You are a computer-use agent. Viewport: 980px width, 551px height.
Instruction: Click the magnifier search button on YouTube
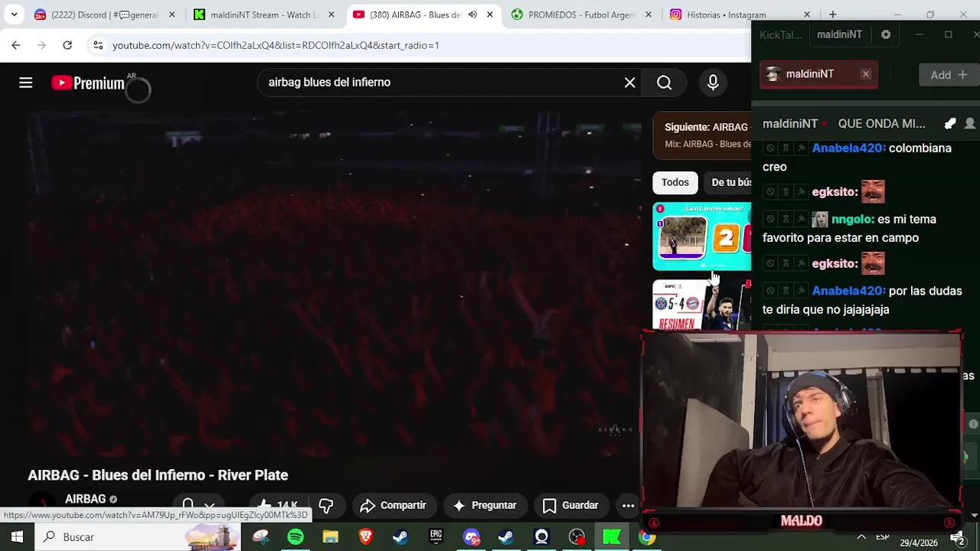(x=664, y=83)
